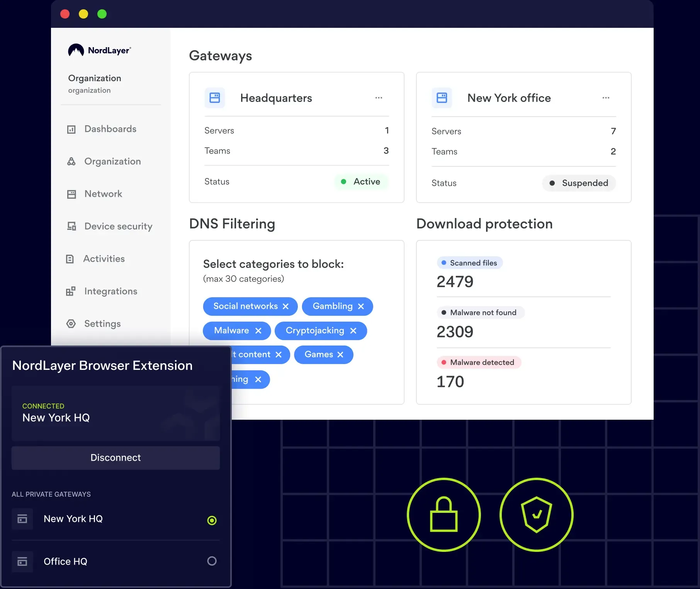Click the Disconnect button in extension
This screenshot has height=589, width=700.
coord(116,458)
